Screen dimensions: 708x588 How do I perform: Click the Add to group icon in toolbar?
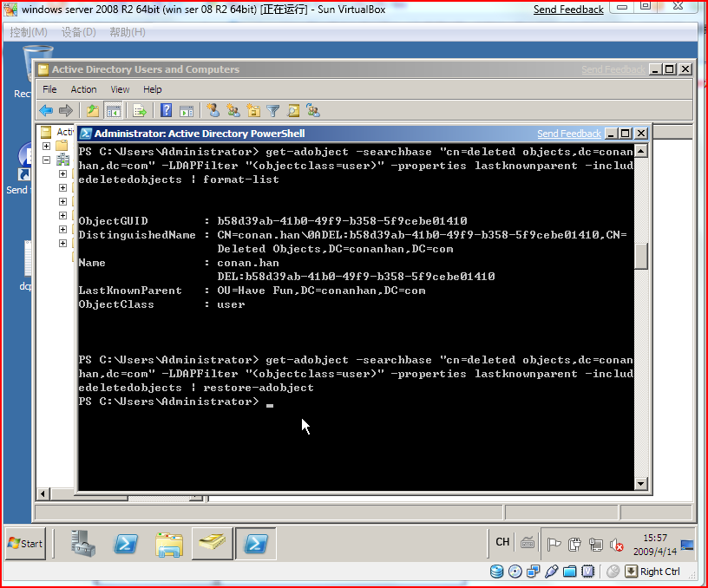(313, 110)
